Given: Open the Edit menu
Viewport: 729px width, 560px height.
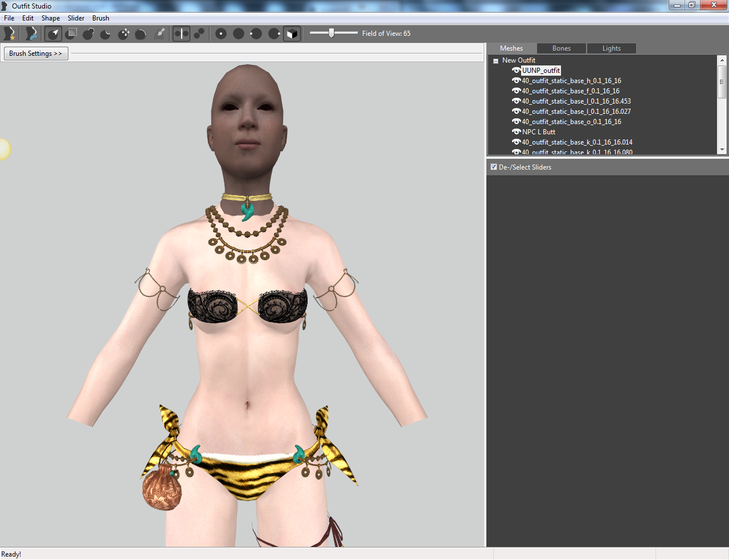Looking at the screenshot, I should pyautogui.click(x=28, y=18).
